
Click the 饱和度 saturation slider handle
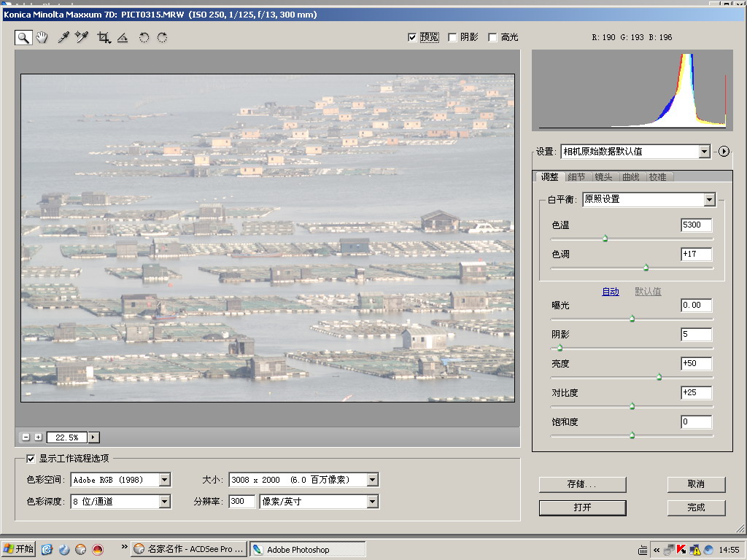(x=632, y=435)
